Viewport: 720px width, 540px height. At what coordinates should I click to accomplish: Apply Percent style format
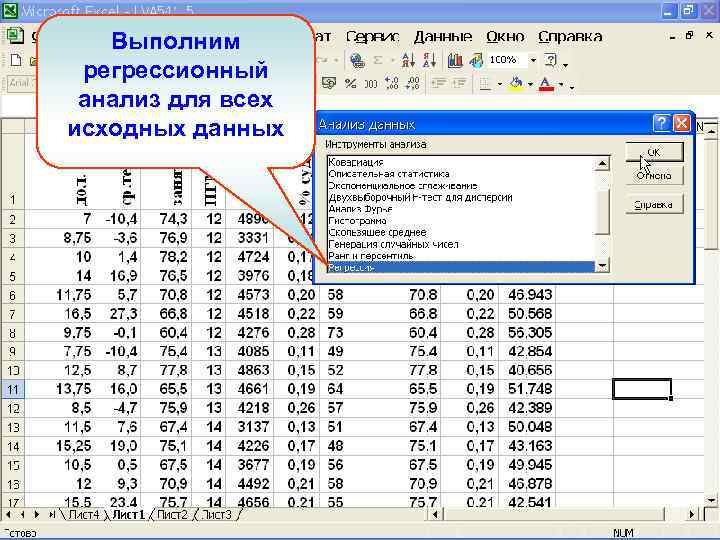[x=351, y=83]
